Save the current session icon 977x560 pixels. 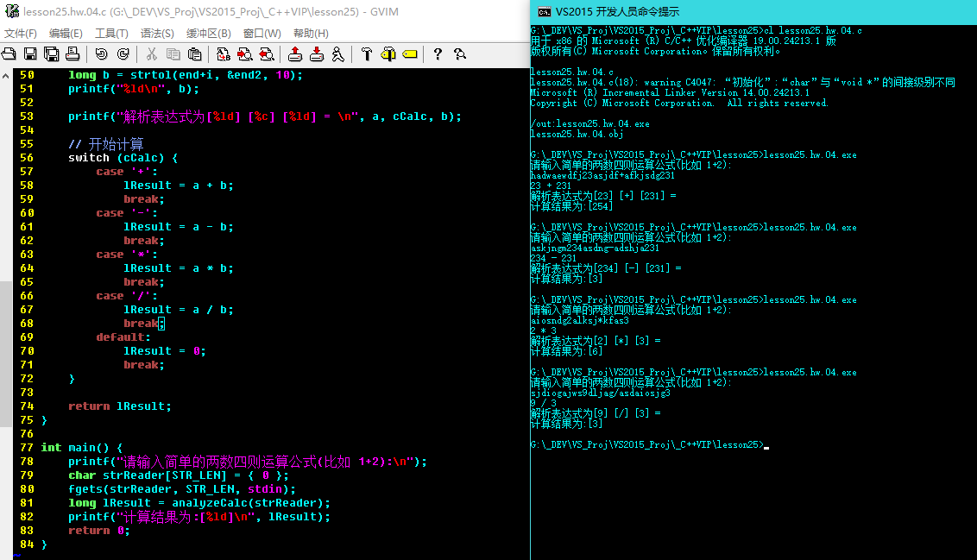(x=316, y=54)
